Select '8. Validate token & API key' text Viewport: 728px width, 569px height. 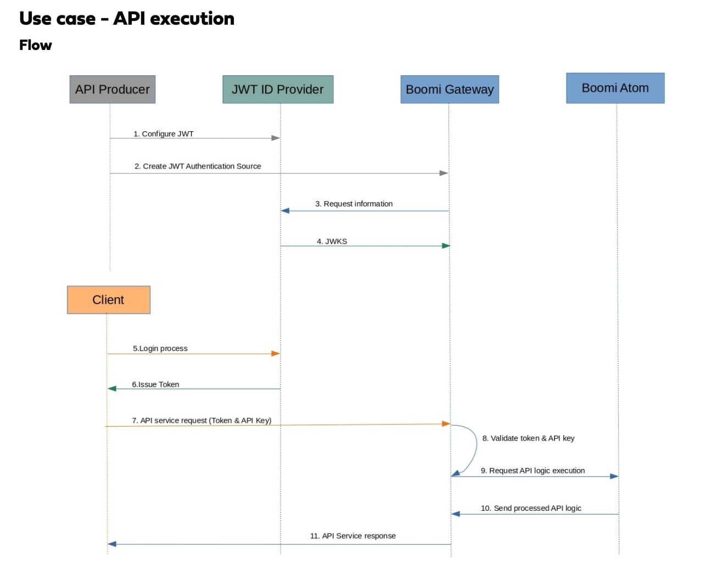(x=528, y=438)
